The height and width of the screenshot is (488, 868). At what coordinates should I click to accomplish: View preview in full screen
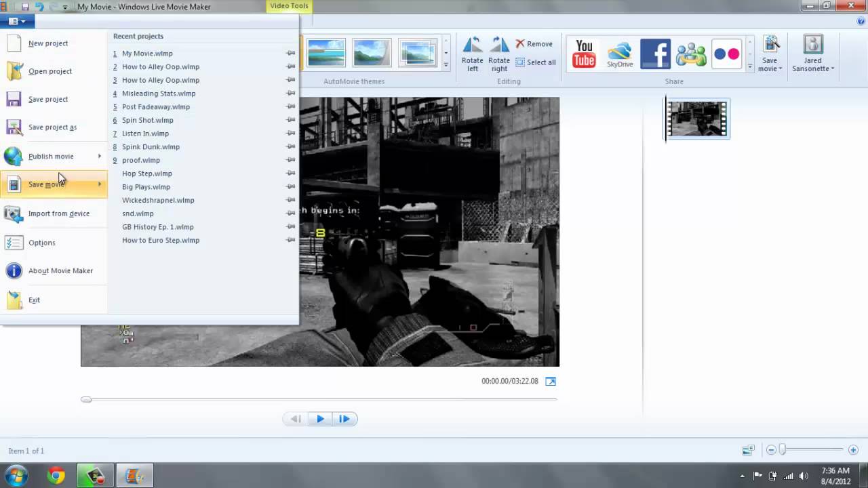551,382
